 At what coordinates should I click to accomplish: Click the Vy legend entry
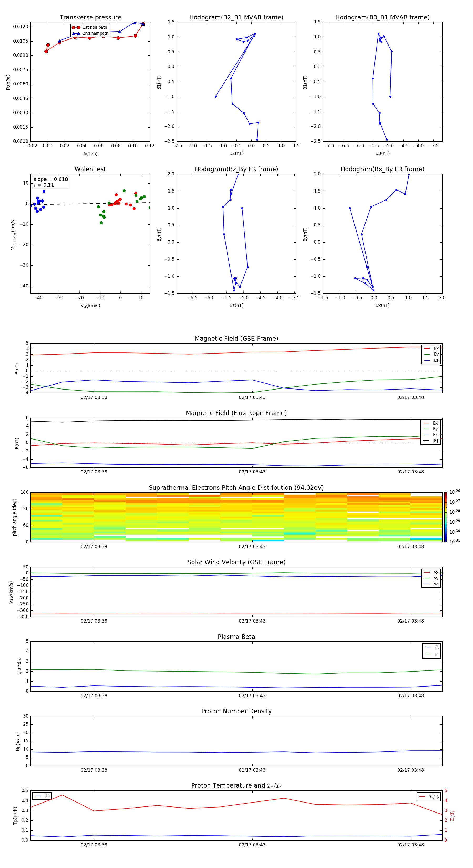pos(431,578)
